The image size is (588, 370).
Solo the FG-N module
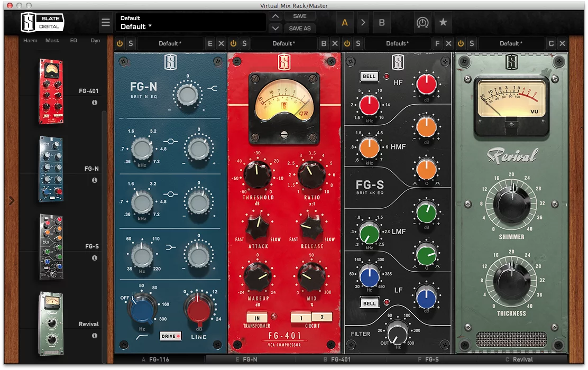(x=131, y=43)
